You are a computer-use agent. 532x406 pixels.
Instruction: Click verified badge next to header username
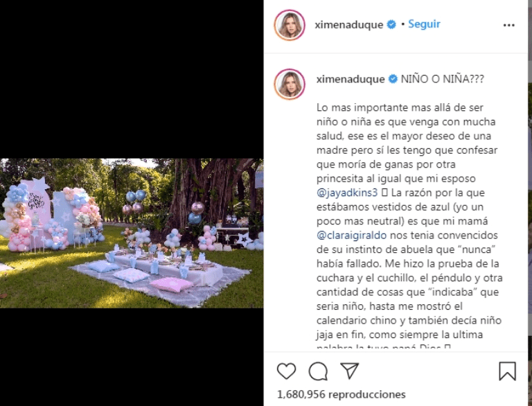(x=391, y=24)
